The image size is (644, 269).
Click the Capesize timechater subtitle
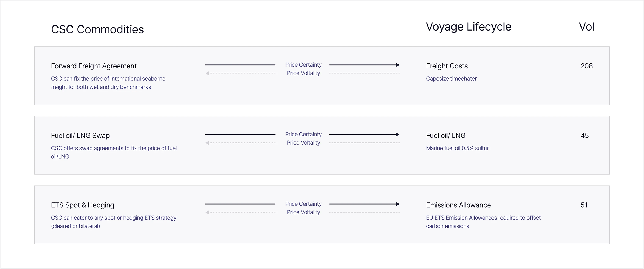tap(451, 79)
